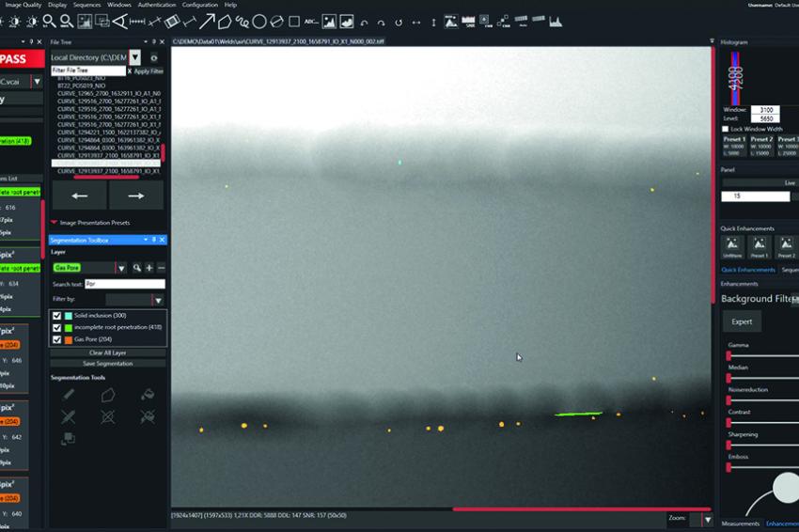799x532 pixels.
Task: Enable Lock Window Width checkbox
Action: point(725,129)
